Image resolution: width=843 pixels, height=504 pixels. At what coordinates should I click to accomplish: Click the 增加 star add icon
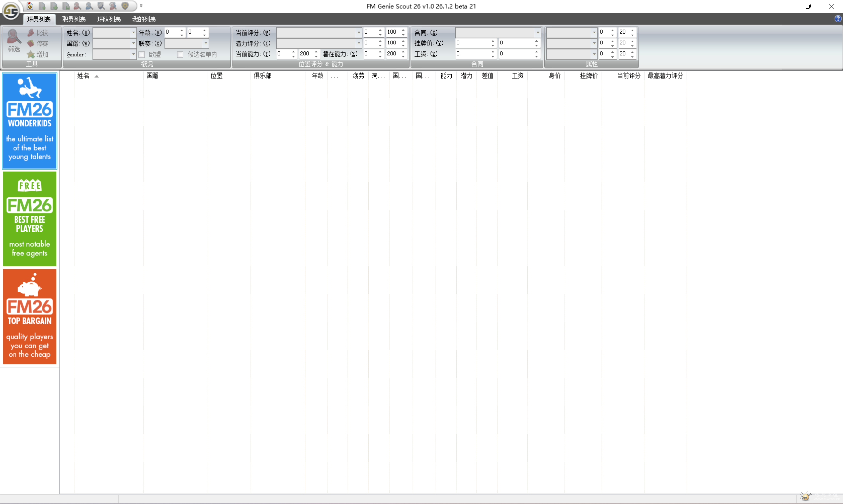31,54
